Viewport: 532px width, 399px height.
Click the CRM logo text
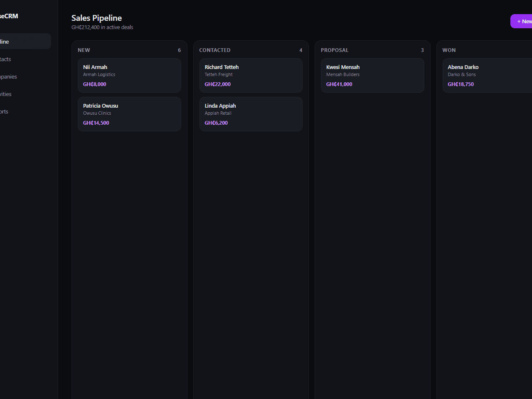[9, 16]
